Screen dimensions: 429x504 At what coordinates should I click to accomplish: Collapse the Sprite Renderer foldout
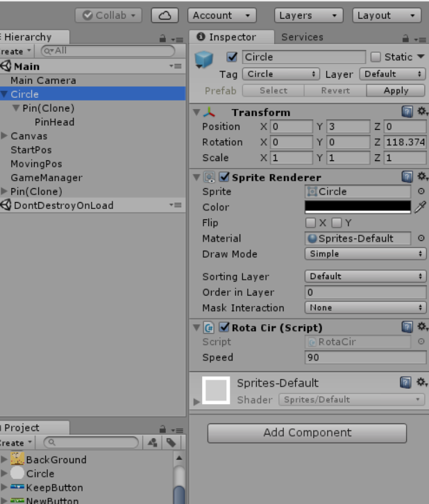point(196,177)
